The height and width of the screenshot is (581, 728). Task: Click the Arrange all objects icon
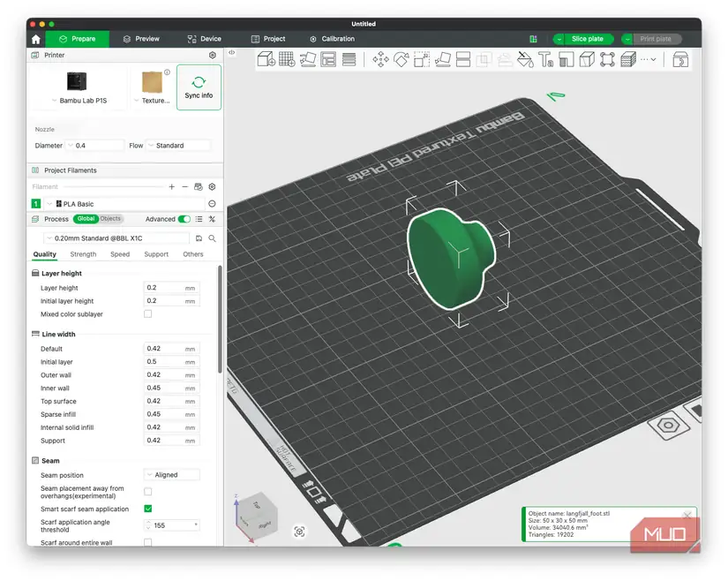click(328, 59)
